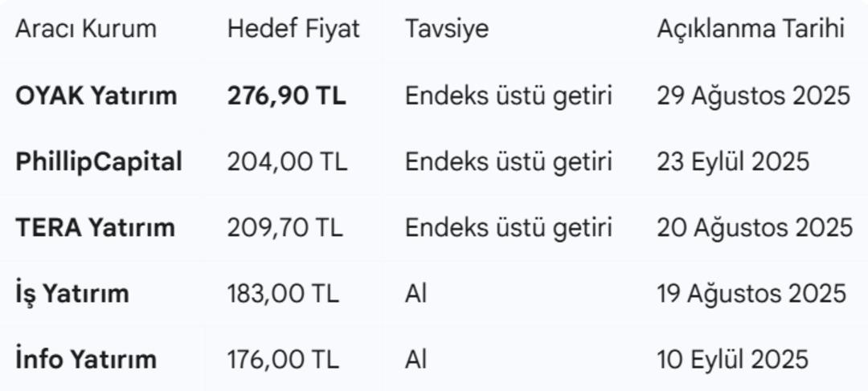Click on TERA Yatırım cell

95,228
